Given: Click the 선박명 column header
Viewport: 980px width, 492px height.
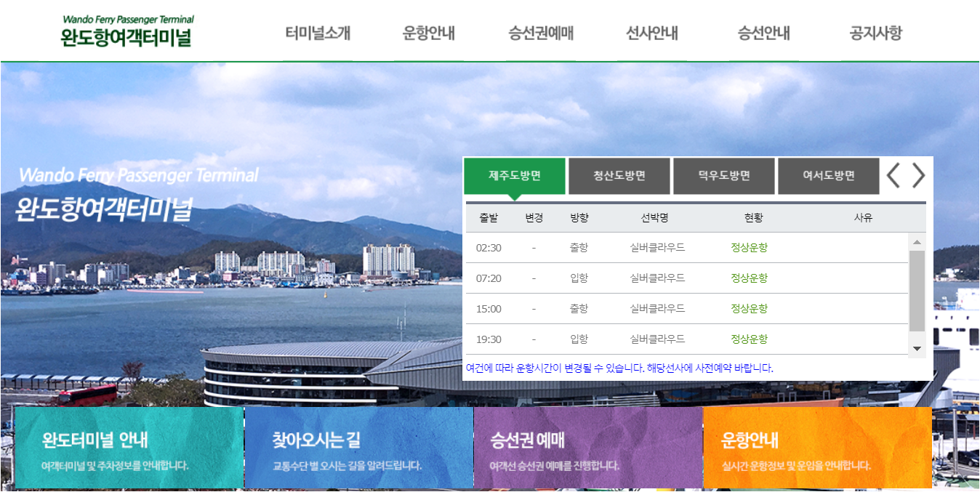Looking at the screenshot, I should tap(654, 218).
